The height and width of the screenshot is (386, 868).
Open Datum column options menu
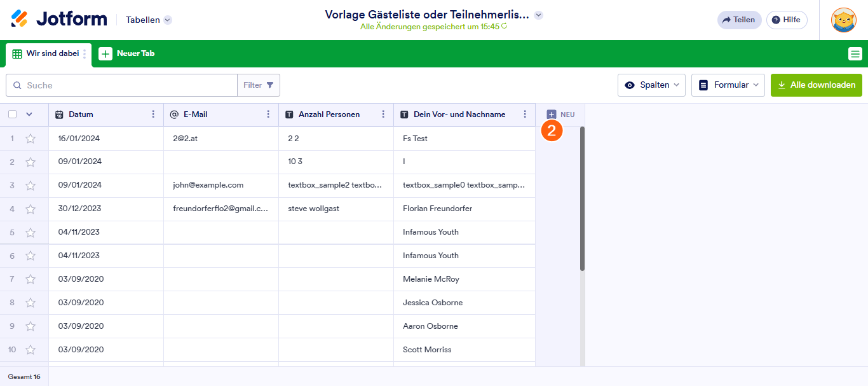click(153, 114)
